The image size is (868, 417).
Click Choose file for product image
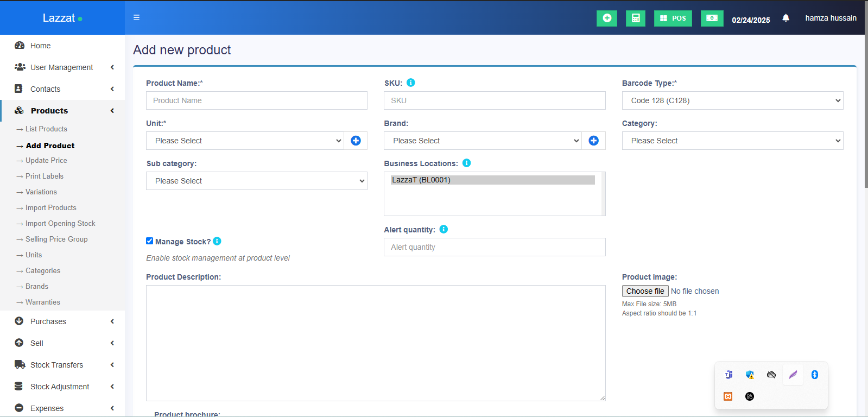tap(645, 291)
